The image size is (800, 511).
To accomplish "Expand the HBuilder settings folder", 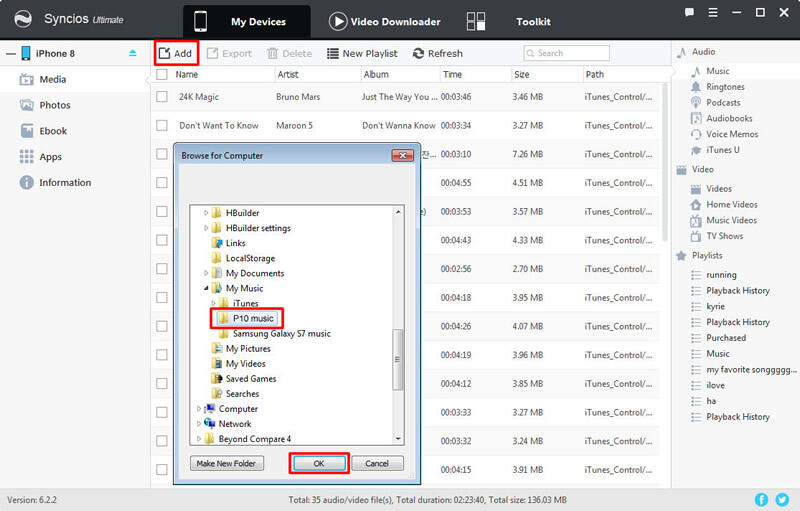I will coord(206,228).
